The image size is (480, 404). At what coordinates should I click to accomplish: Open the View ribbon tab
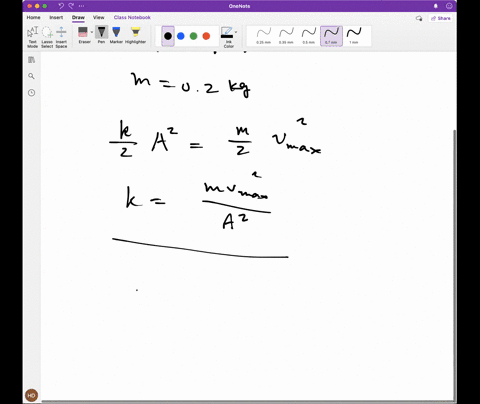99,17
